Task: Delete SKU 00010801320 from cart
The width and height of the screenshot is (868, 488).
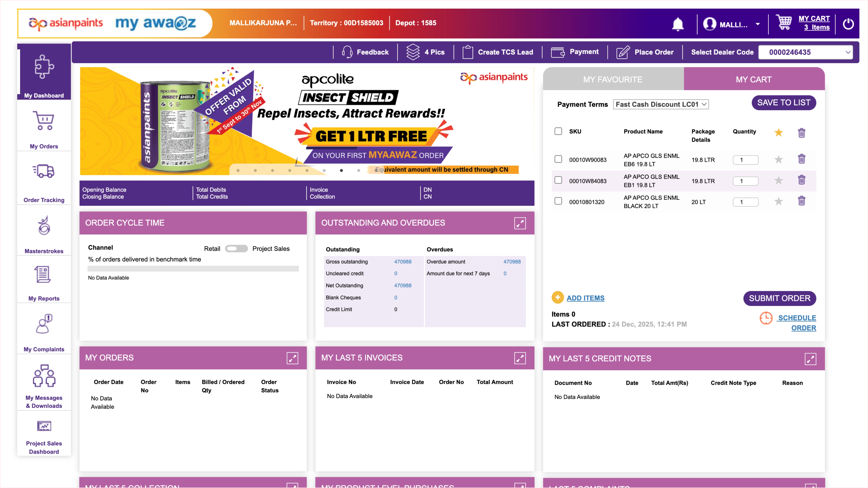Action: point(802,201)
